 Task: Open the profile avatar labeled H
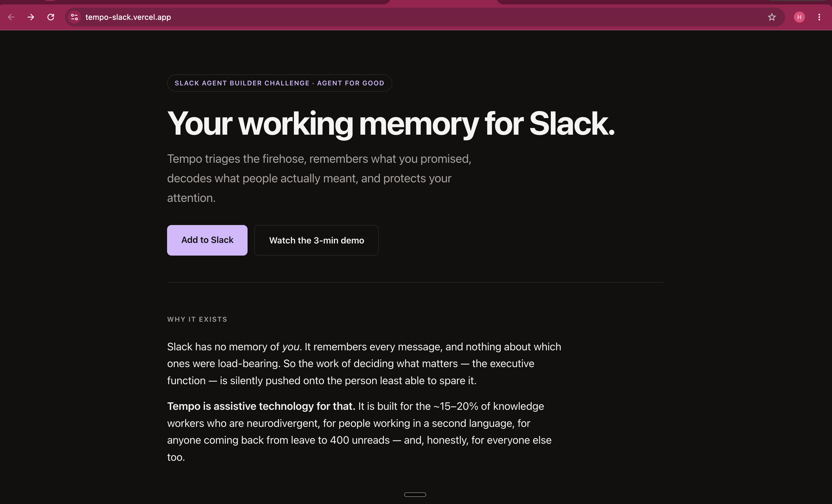pos(799,17)
